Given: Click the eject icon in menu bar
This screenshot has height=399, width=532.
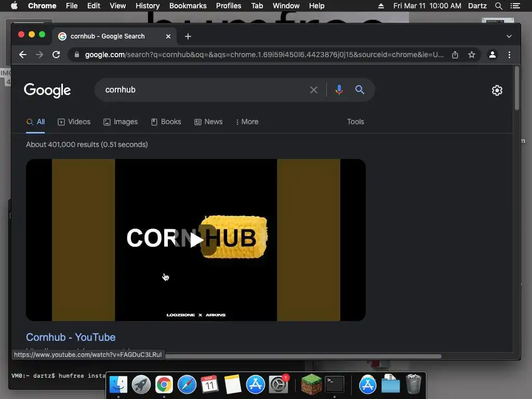Looking at the screenshot, I should [x=381, y=6].
